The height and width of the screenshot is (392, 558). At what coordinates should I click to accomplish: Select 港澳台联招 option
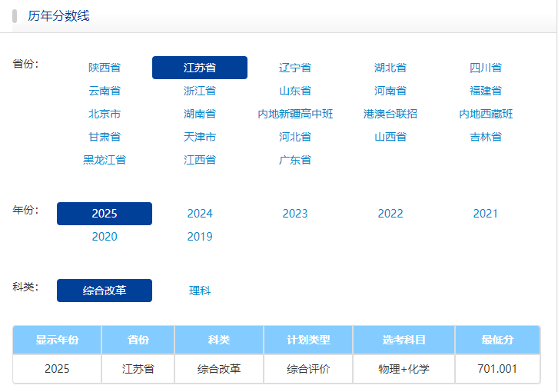pyautogui.click(x=390, y=114)
